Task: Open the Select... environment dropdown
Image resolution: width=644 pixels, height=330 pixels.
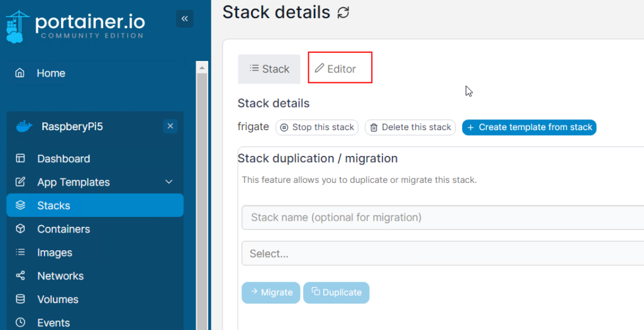Action: pyautogui.click(x=443, y=253)
